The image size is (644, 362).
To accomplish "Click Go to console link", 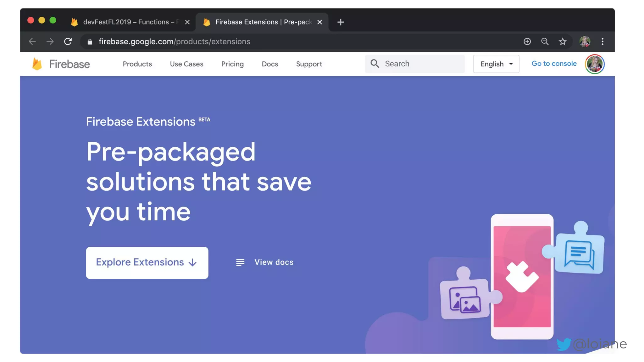I will [x=554, y=63].
